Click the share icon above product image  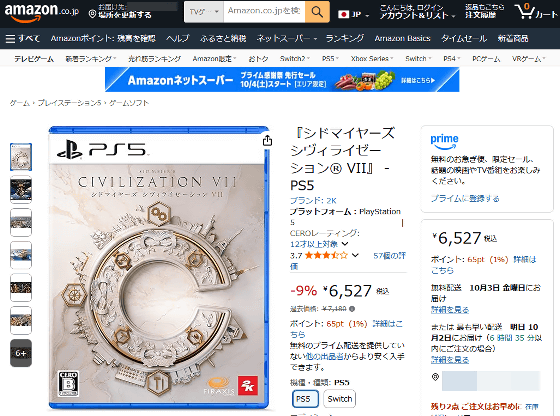267,141
